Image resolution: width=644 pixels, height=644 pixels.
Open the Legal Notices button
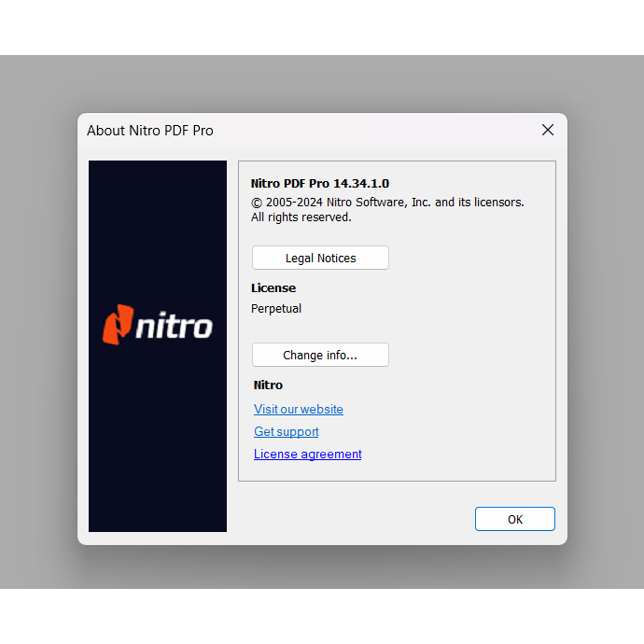320,258
